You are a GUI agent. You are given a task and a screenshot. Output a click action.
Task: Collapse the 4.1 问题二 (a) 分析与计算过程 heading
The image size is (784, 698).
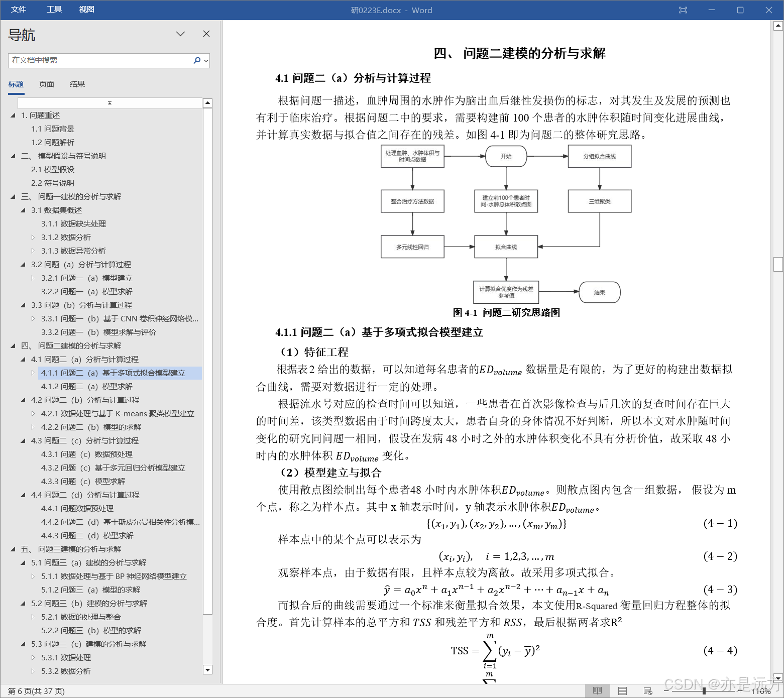click(23, 360)
